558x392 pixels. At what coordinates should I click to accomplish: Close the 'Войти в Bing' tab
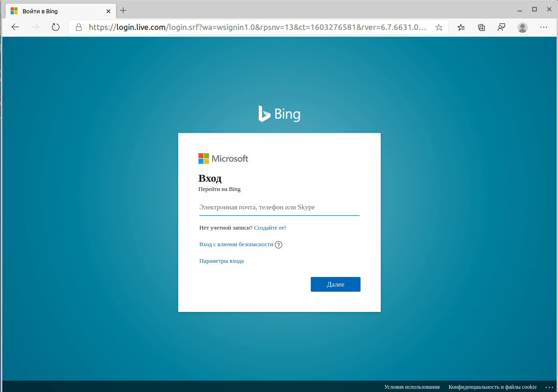[108, 11]
